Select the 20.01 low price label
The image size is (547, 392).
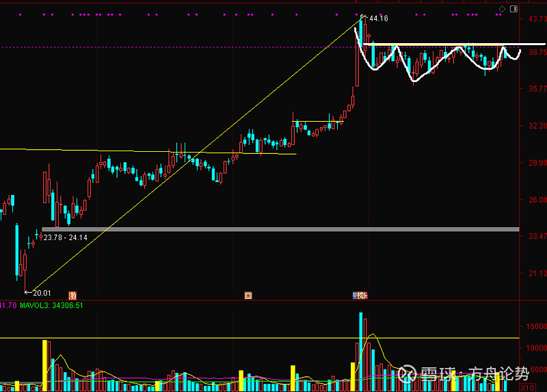click(42, 293)
